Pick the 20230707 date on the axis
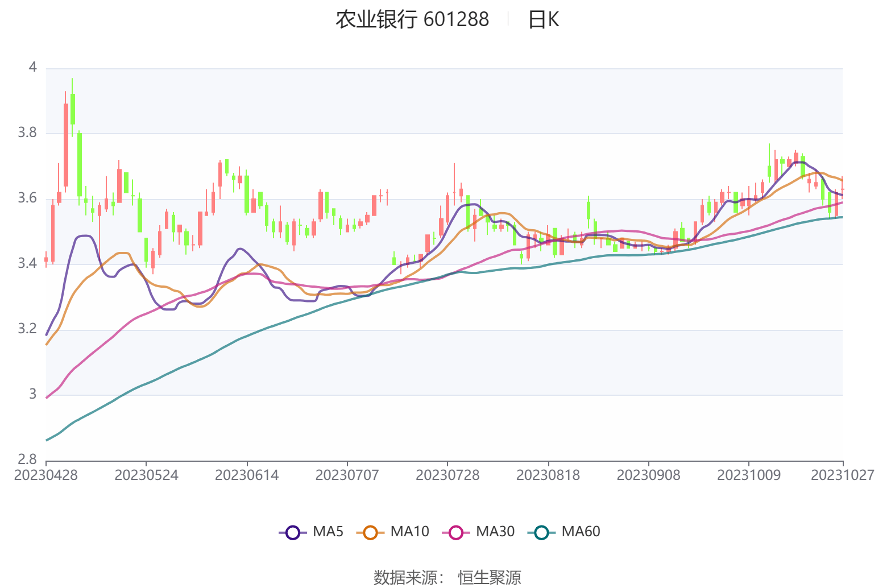895x588 pixels. coord(347,475)
